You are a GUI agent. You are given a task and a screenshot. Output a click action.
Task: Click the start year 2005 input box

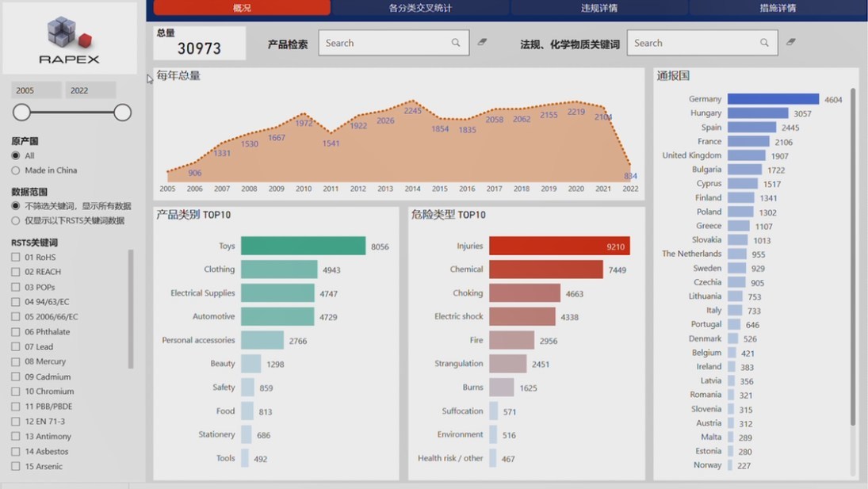click(36, 90)
